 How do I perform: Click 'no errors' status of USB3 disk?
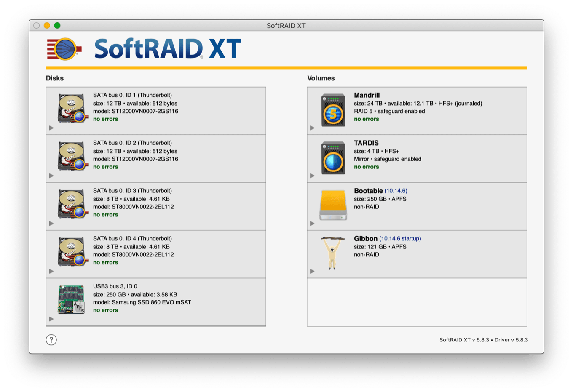105,310
